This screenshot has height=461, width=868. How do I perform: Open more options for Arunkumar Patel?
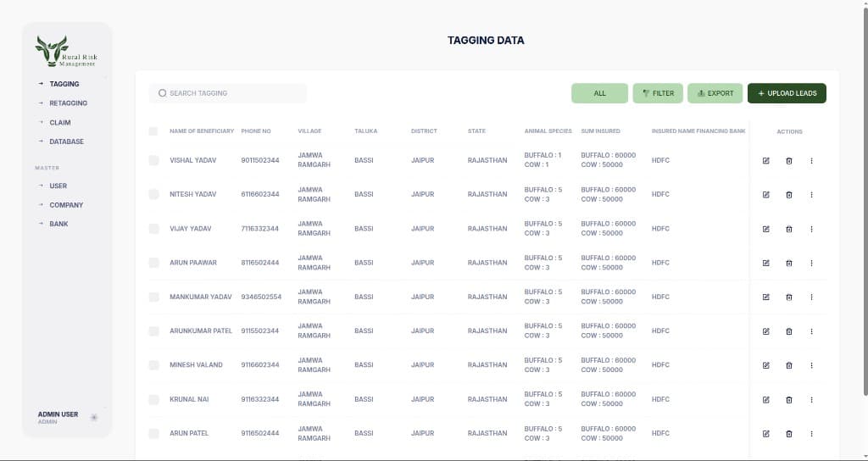pyautogui.click(x=811, y=331)
